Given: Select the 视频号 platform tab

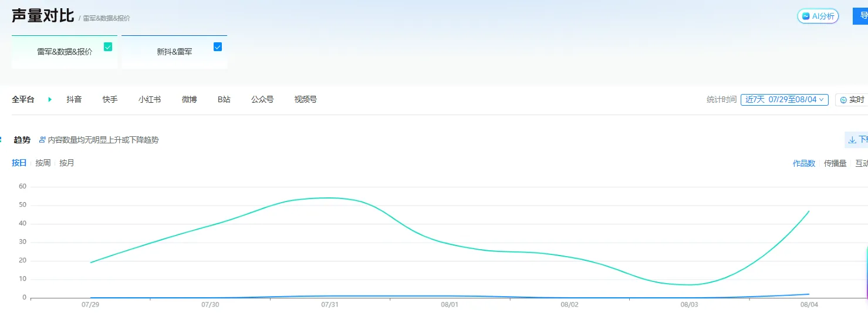Looking at the screenshot, I should 305,100.
